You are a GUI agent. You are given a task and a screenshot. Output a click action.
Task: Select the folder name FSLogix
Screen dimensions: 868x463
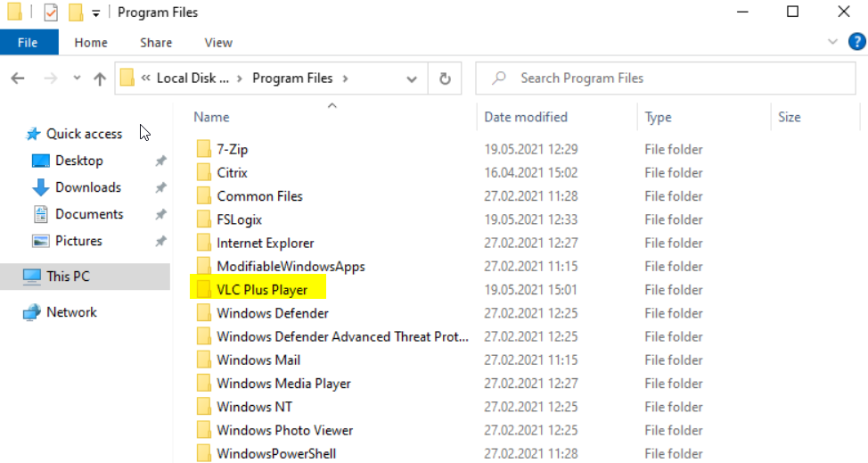(x=239, y=219)
